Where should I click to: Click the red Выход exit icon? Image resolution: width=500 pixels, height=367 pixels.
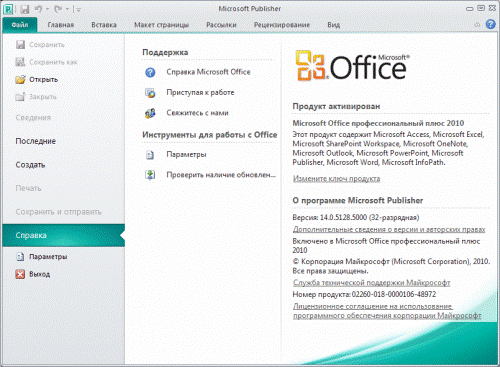click(x=20, y=274)
